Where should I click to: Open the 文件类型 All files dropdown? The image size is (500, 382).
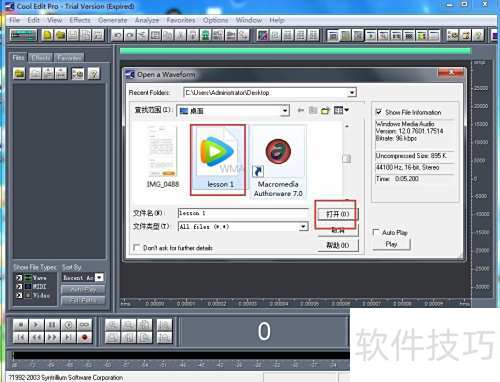pos(303,227)
